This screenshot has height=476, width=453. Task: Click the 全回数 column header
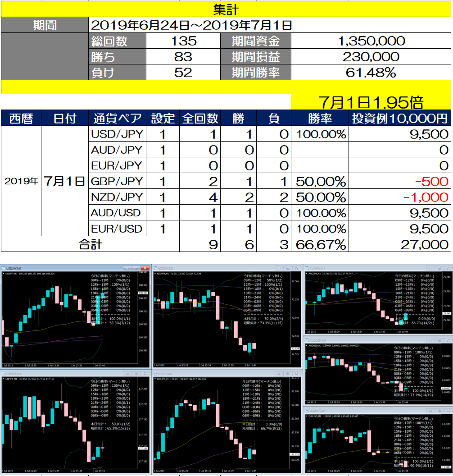coord(200,118)
